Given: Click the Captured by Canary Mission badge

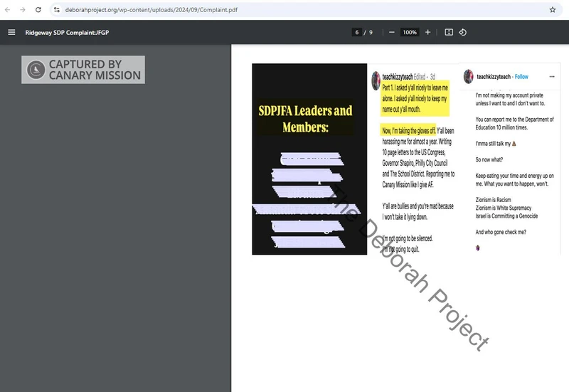Looking at the screenshot, I should coord(83,70).
